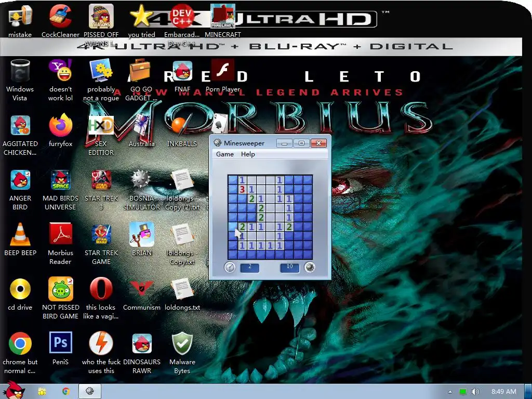Select the 'doesn't work lol' Yahoo icon
Viewport: 532px width, 399px height.
point(60,79)
